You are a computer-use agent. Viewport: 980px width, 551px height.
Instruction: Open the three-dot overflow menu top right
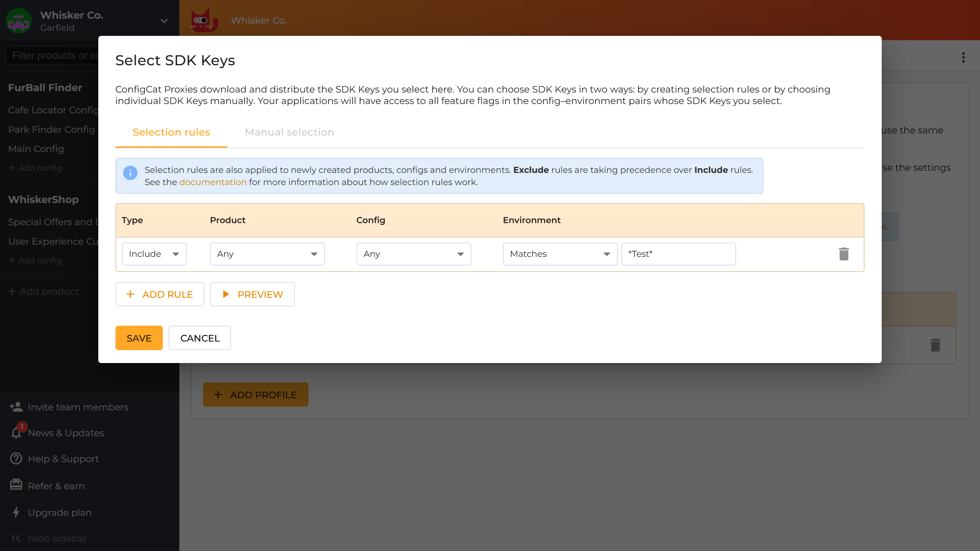pyautogui.click(x=963, y=57)
